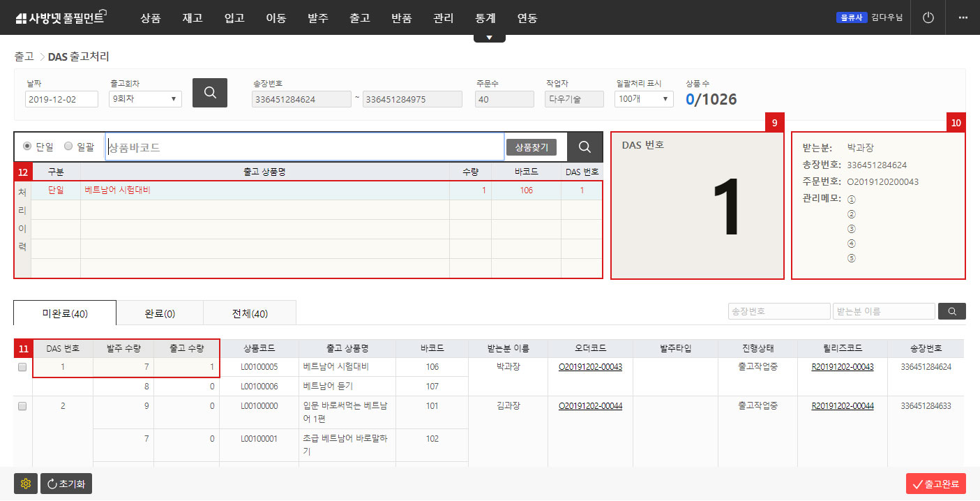Click the barcode search magnifier icon
Viewport: 980px width, 501px height.
(585, 147)
